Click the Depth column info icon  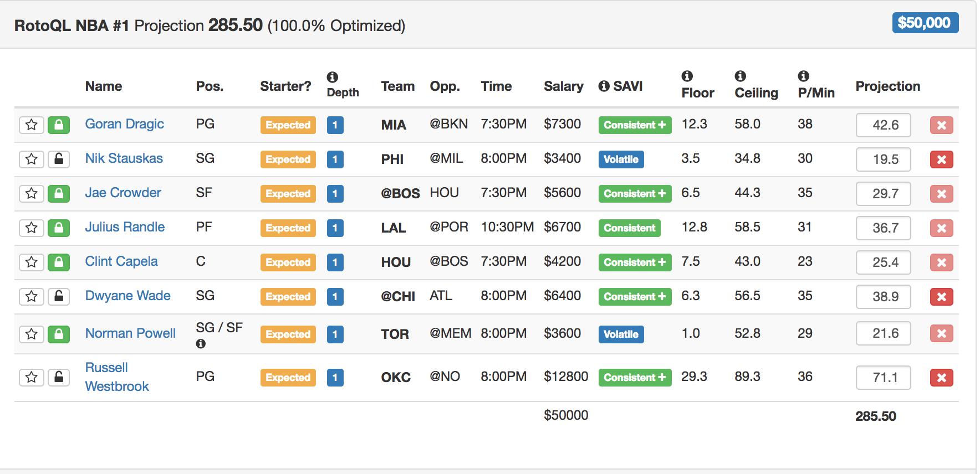click(x=333, y=77)
